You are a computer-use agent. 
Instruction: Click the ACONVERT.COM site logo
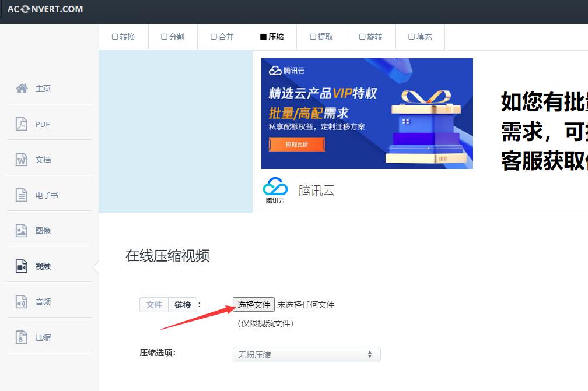point(44,9)
